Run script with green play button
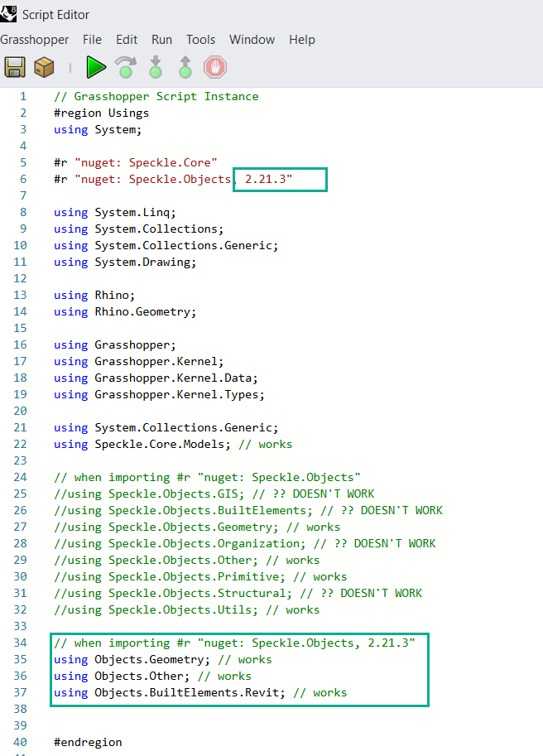This screenshot has width=543, height=756. pyautogui.click(x=96, y=67)
